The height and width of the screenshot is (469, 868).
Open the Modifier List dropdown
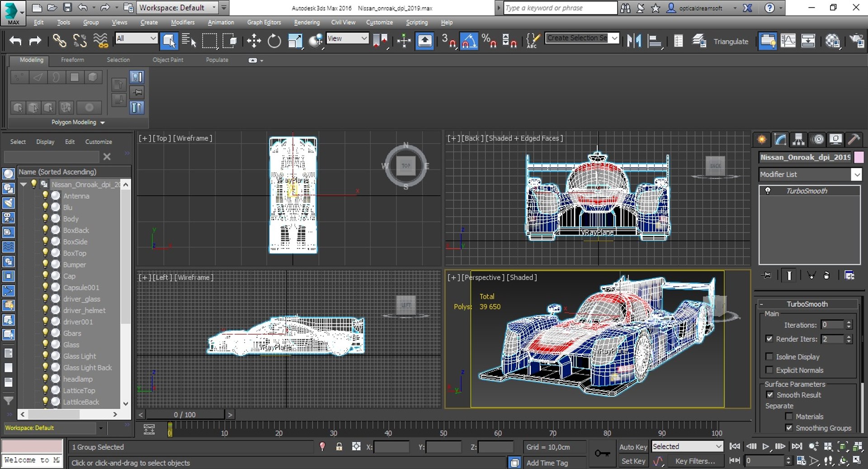[x=810, y=174]
